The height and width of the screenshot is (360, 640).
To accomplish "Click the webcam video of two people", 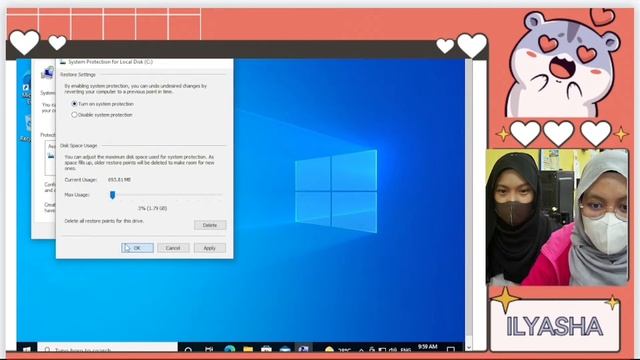I will [x=557, y=217].
